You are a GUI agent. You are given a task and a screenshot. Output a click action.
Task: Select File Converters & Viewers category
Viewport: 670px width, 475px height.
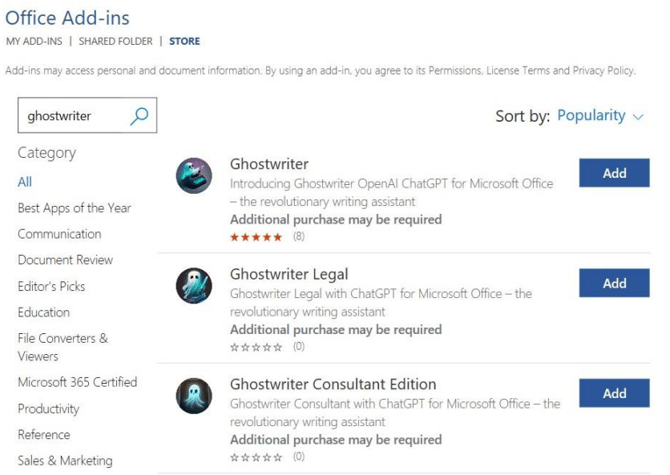tap(63, 347)
